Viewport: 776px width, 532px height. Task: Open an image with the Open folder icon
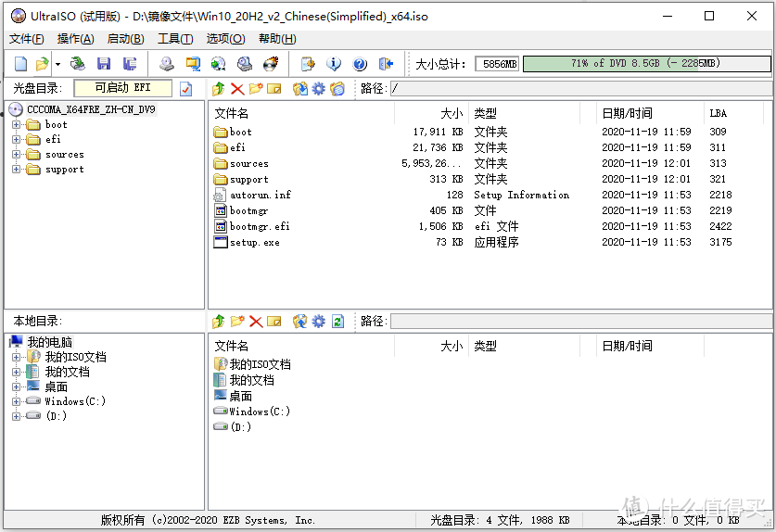(x=42, y=64)
